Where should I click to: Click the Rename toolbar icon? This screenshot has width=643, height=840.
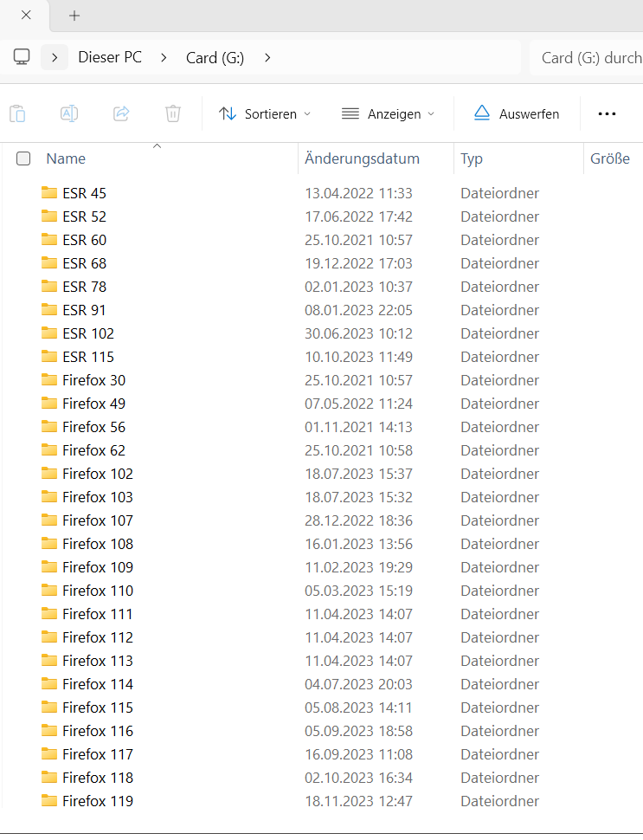[69, 113]
